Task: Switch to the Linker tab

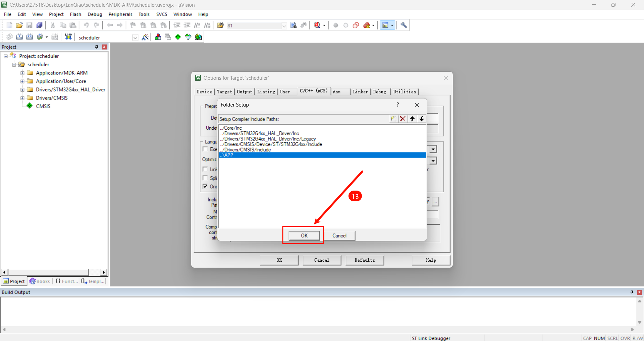Action: (x=360, y=92)
